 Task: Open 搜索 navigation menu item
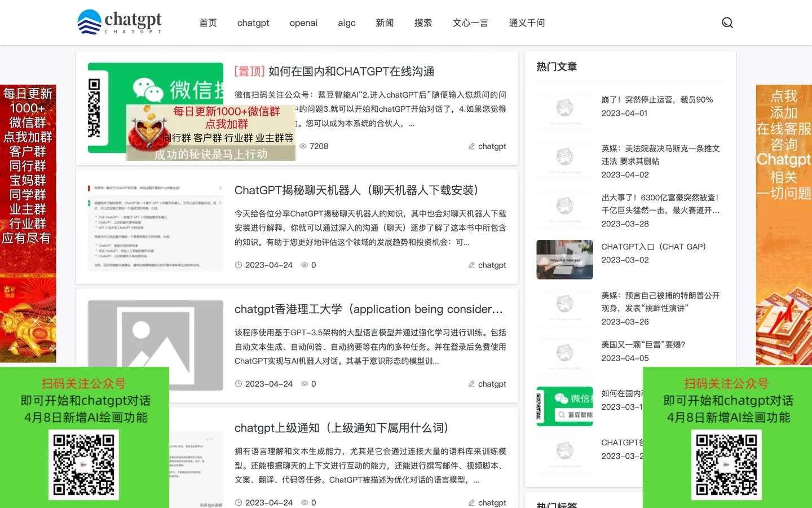(423, 23)
